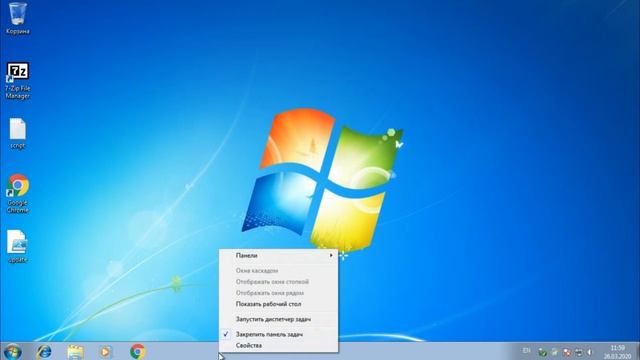
Task: Select the script file on desktop
Action: click(x=18, y=133)
